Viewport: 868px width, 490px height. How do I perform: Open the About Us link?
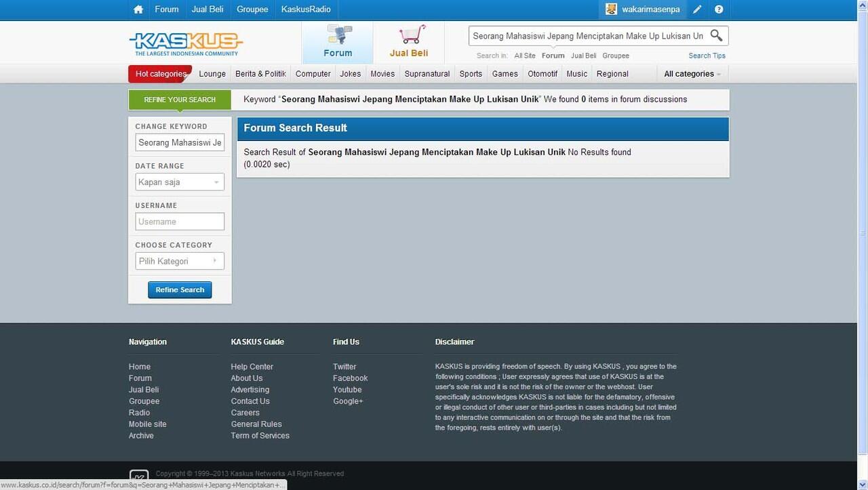(x=247, y=378)
